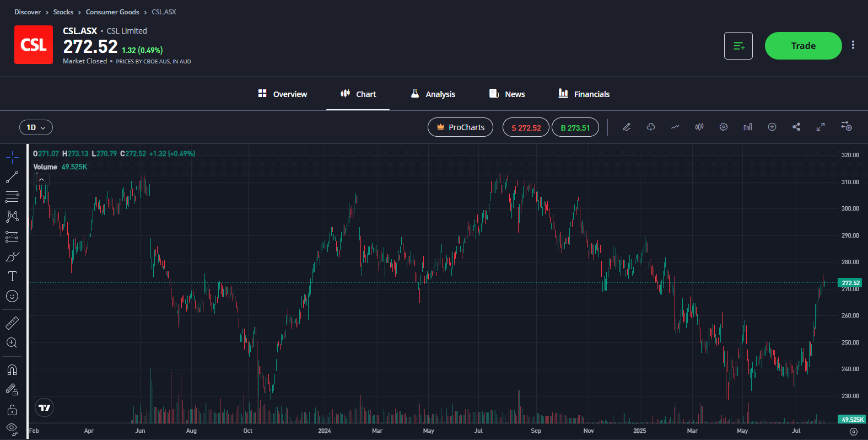
Task: Toggle lock all drawing tools
Action: [x=12, y=410]
